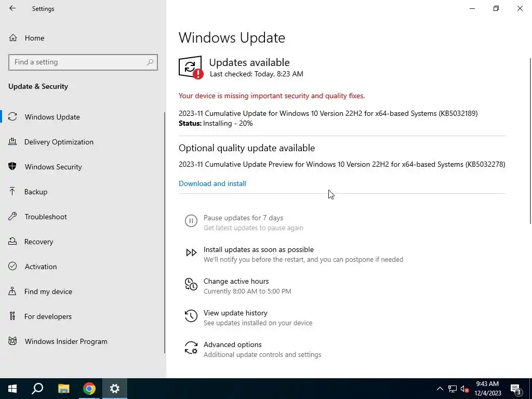The height and width of the screenshot is (399, 532).
Task: Open the Delivery Optimization icon
Action: click(12, 141)
